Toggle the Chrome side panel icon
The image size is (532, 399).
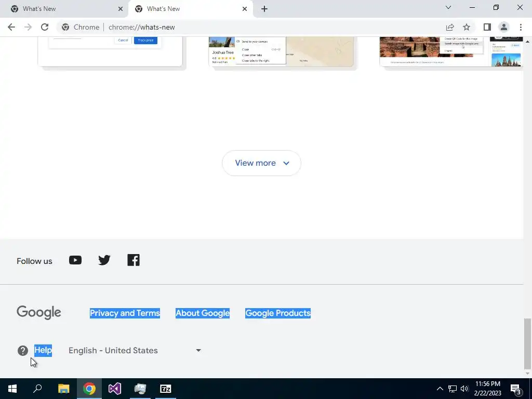(487, 27)
